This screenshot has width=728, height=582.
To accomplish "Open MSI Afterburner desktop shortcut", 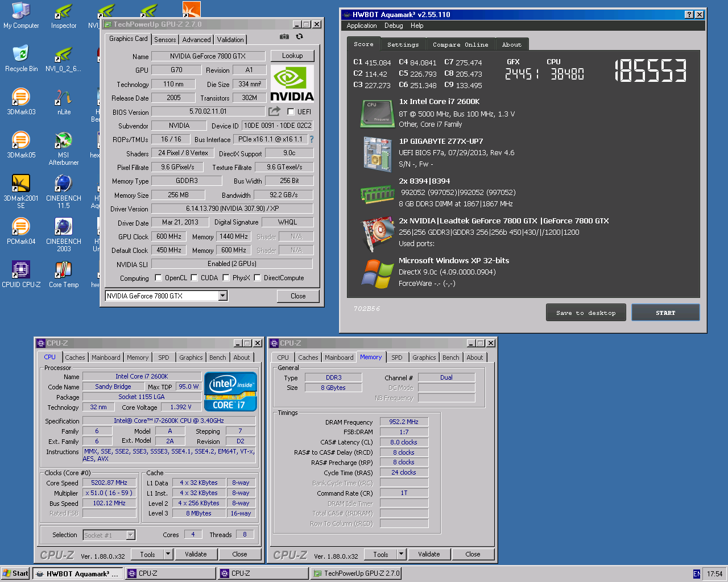I will (64, 148).
